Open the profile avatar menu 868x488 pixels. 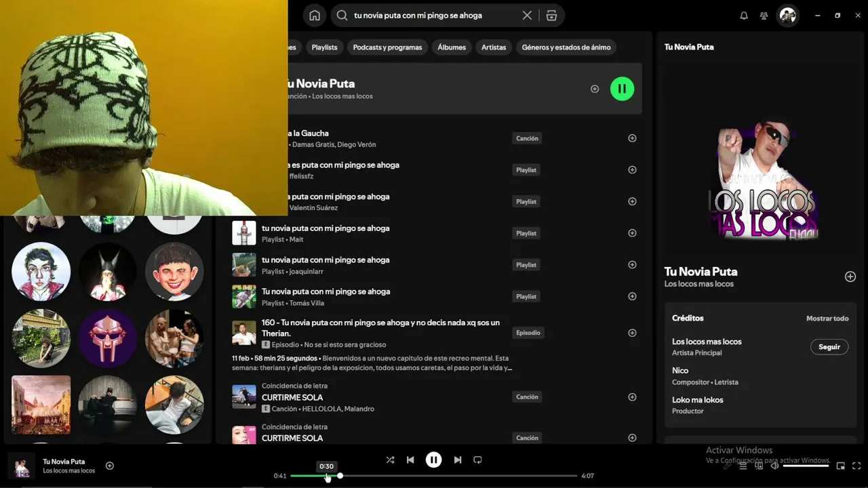pyautogui.click(x=788, y=16)
